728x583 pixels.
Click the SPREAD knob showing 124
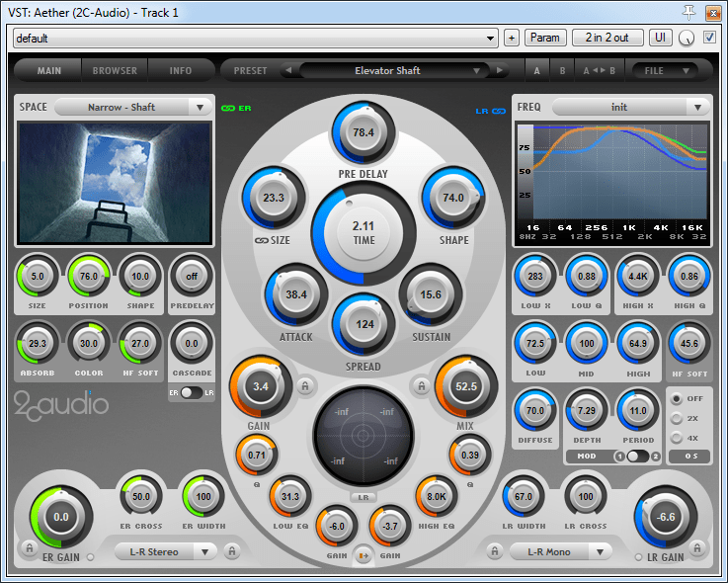pos(364,324)
